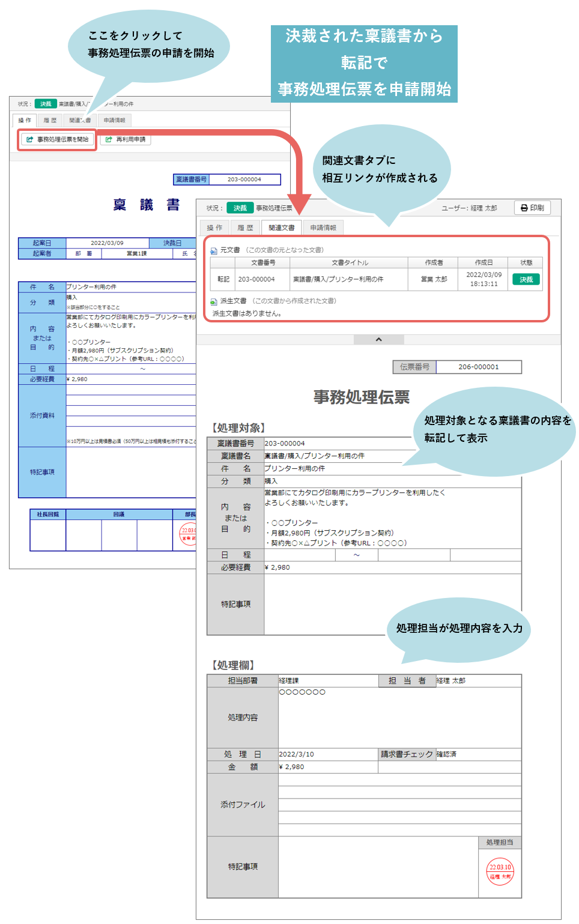This screenshot has width=579, height=924.
Task: Select 関連文書 tab in the 事務処理伝票 window
Action: (x=282, y=228)
